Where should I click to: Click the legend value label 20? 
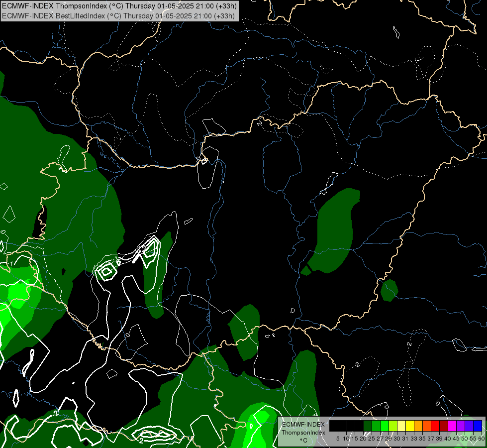(x=363, y=439)
